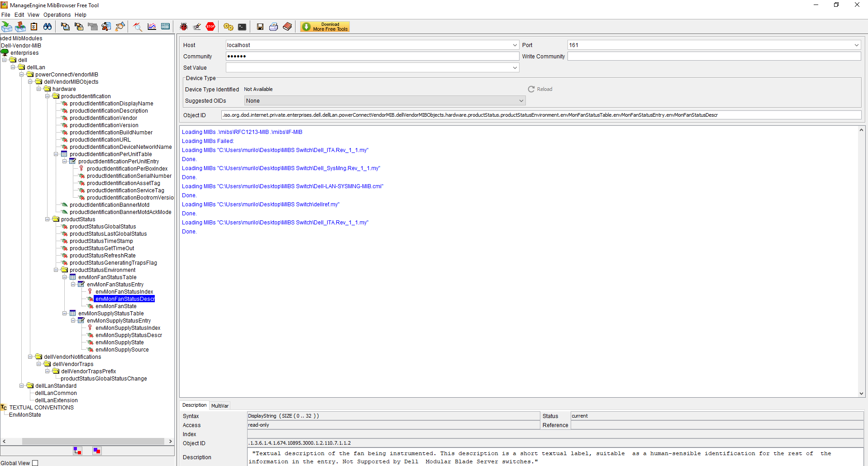The width and height of the screenshot is (868, 466).
Task: Click the Reload refresh icon
Action: (x=531, y=89)
